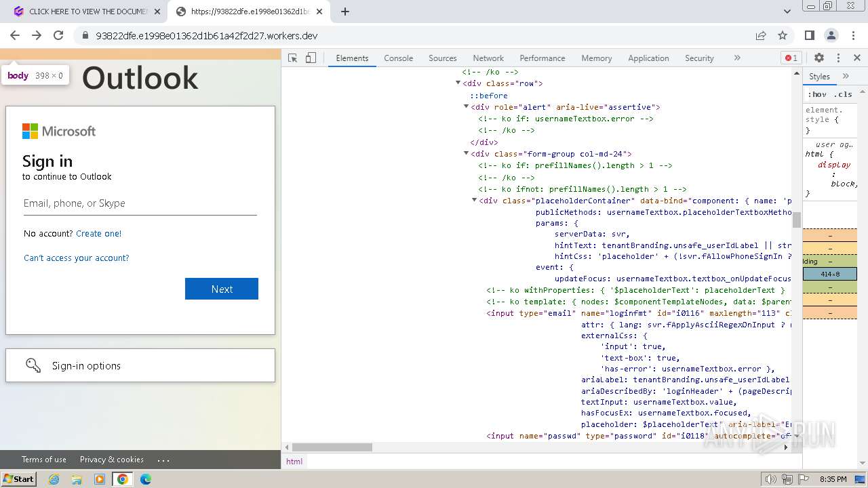Open File Explorer from taskbar

pyautogui.click(x=77, y=479)
